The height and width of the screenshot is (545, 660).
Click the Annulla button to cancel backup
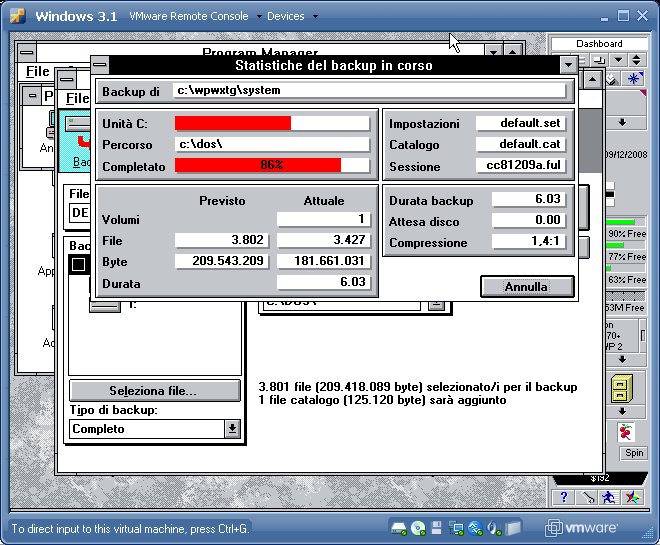(527, 287)
